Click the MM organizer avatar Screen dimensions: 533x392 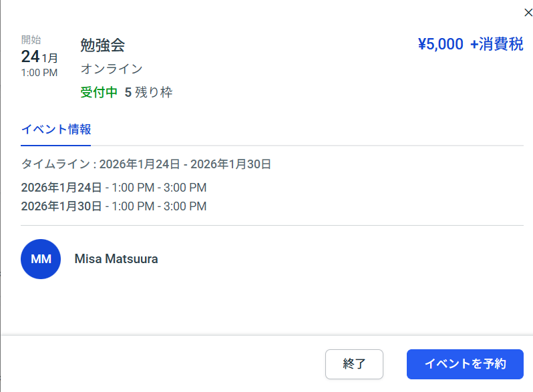pyautogui.click(x=41, y=259)
